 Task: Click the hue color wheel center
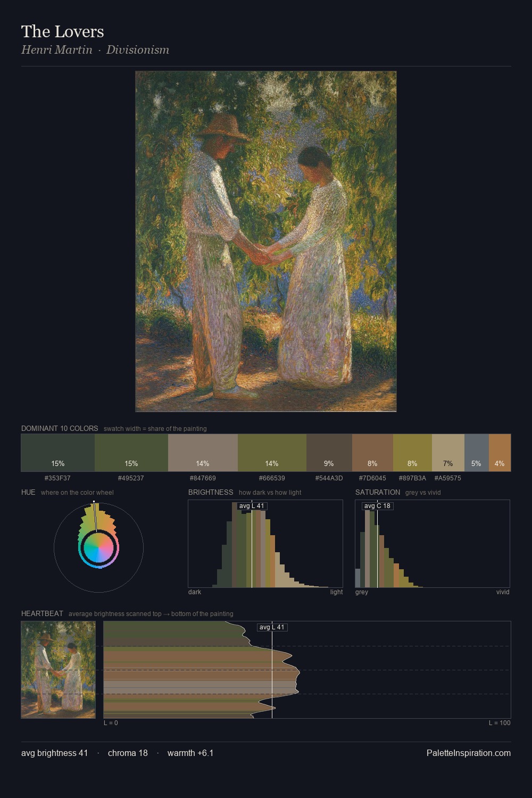click(x=98, y=547)
